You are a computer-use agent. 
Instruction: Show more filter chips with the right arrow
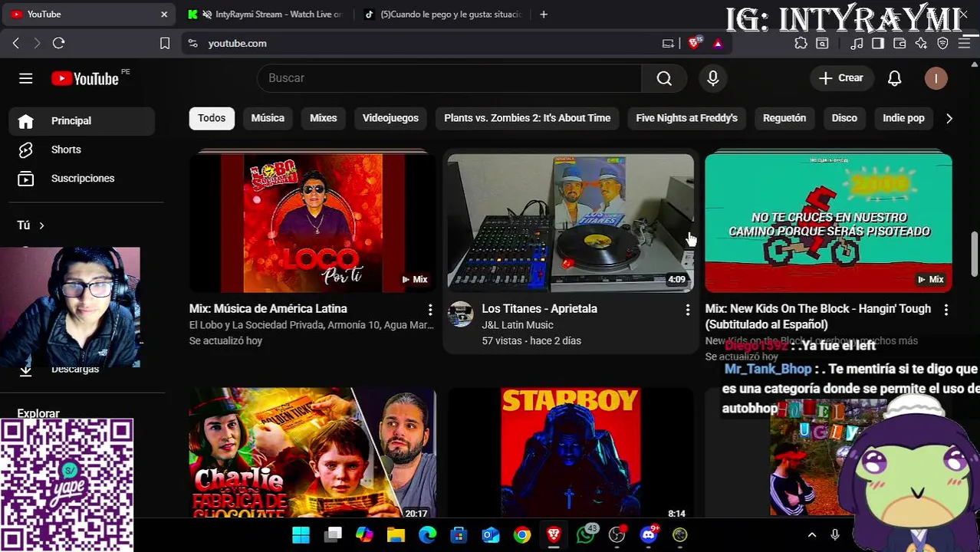pos(949,118)
